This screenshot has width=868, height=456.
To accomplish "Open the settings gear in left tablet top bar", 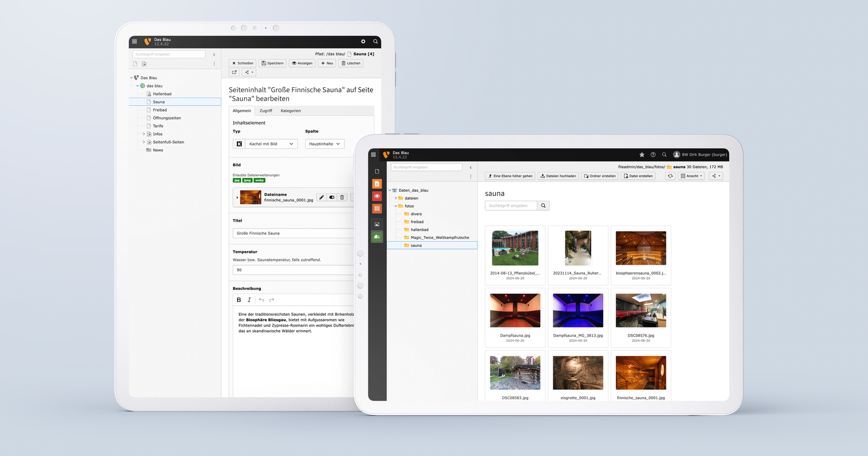I will (363, 42).
